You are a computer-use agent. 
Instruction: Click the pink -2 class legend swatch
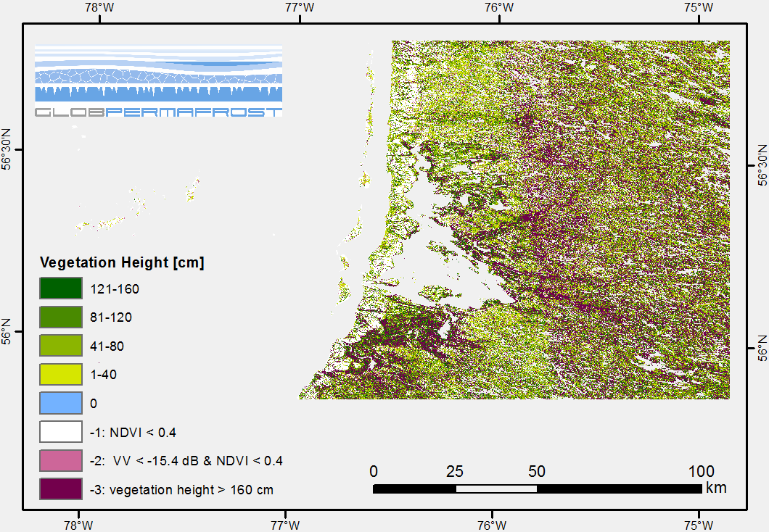(61, 460)
